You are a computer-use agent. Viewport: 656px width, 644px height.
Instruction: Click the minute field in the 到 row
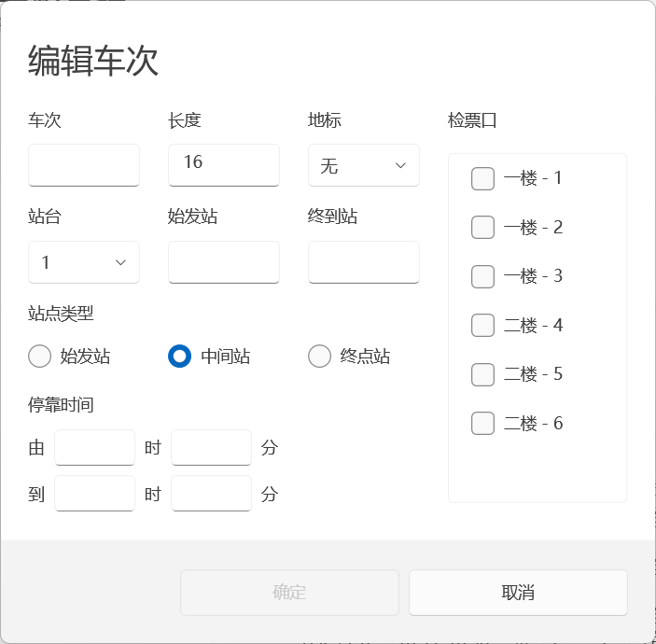[x=211, y=494]
